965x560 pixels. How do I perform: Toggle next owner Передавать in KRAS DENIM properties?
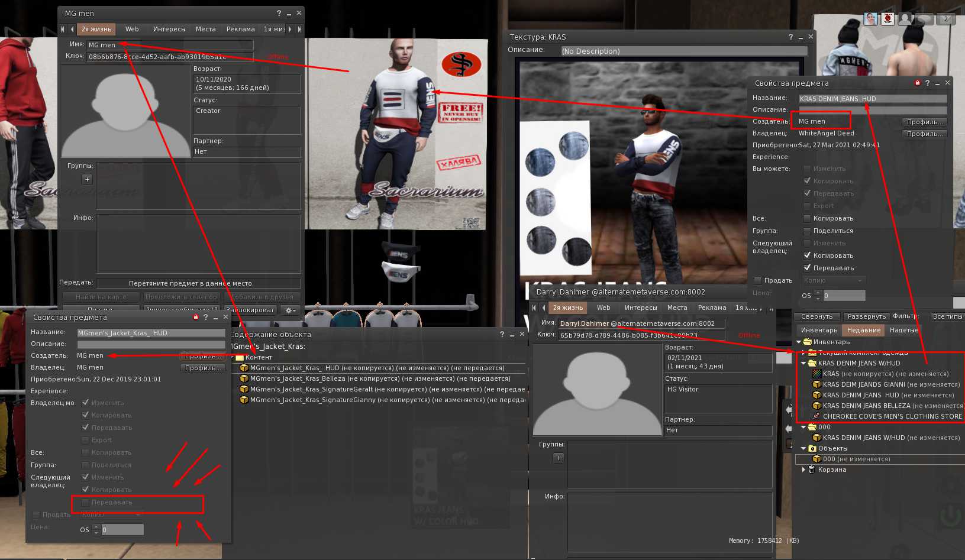pyautogui.click(x=807, y=268)
